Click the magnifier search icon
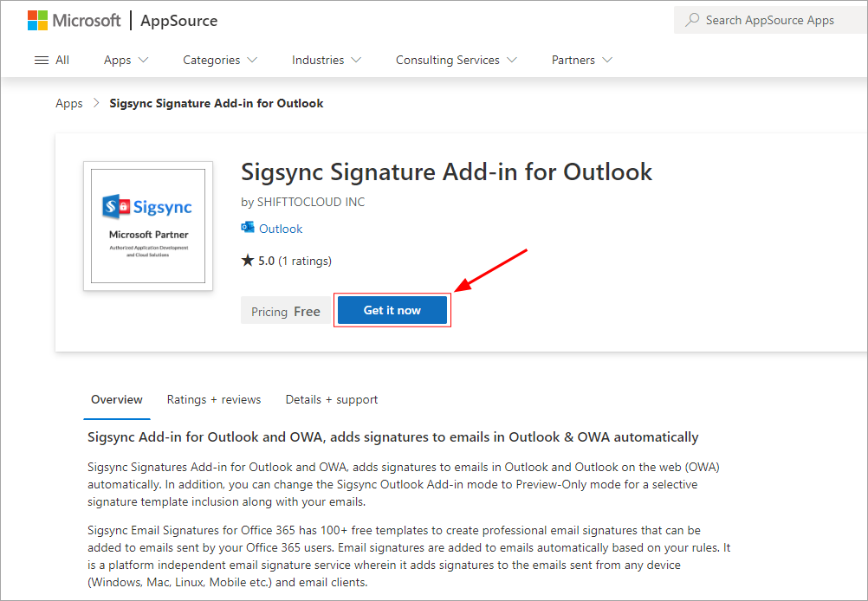Viewport: 868px width, 601px height. [x=692, y=20]
